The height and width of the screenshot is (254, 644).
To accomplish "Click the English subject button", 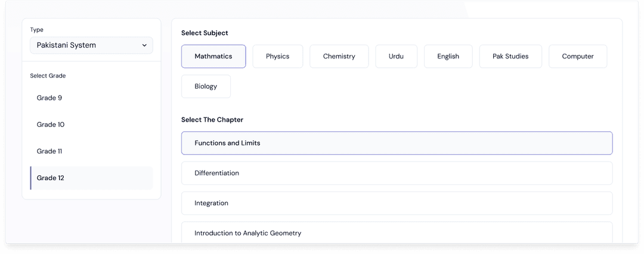I will click(x=448, y=57).
